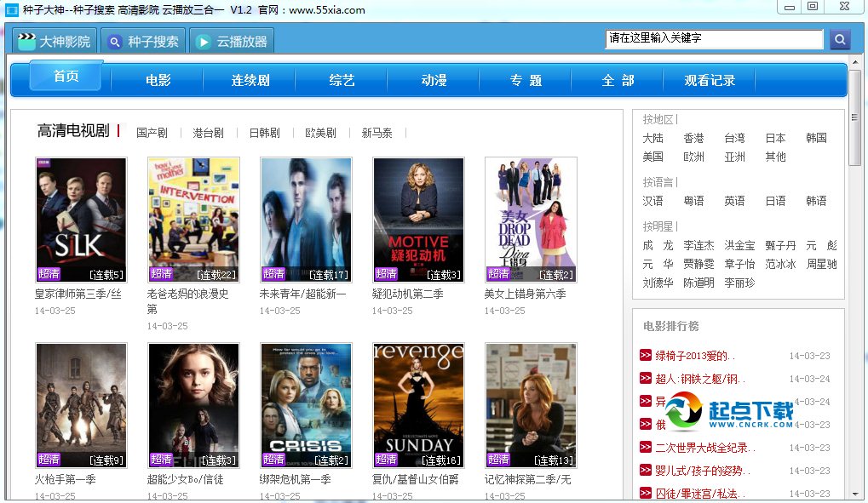
Task: Select language 韩语
Action: [x=817, y=201]
